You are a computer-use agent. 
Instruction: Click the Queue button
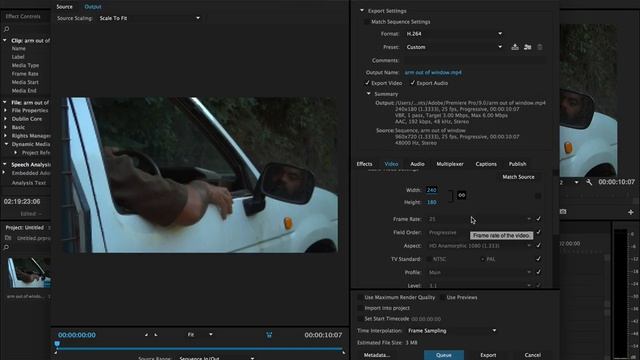444,355
